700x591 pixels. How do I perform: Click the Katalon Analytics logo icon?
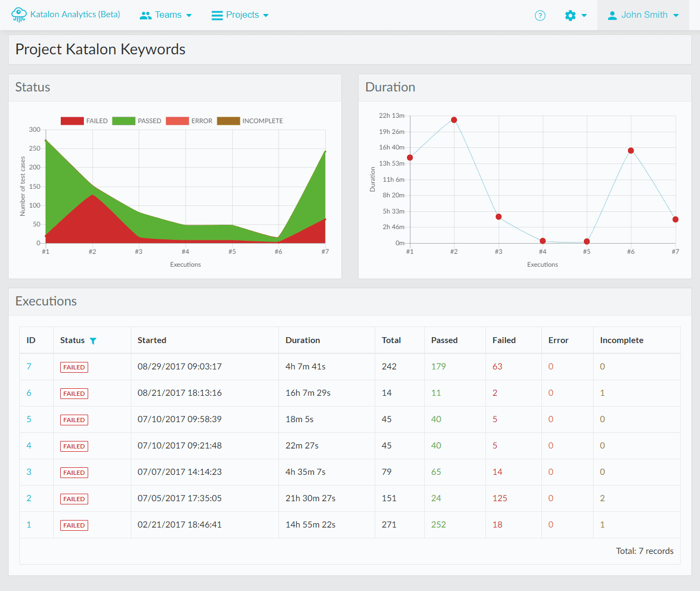tap(18, 14)
